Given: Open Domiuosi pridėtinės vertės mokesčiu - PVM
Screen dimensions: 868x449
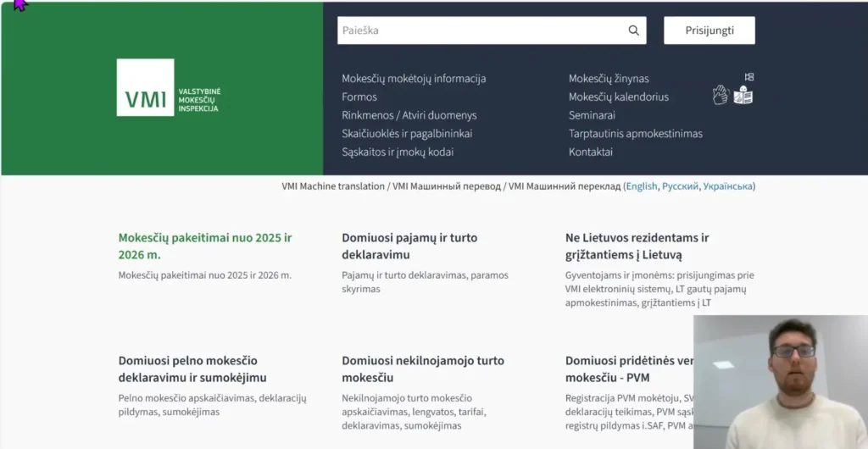Looking at the screenshot, I should tap(630, 369).
